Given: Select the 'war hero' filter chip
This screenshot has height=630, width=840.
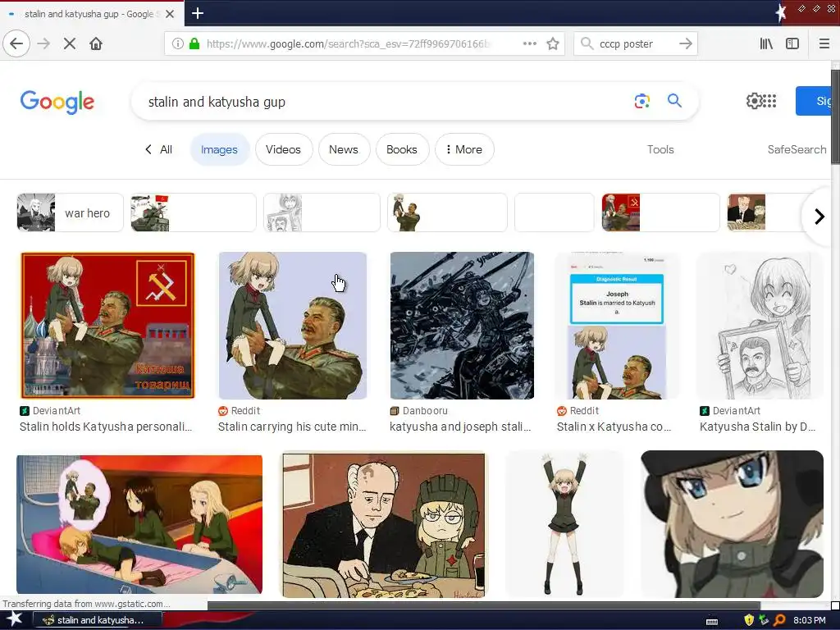Looking at the screenshot, I should click(x=71, y=212).
